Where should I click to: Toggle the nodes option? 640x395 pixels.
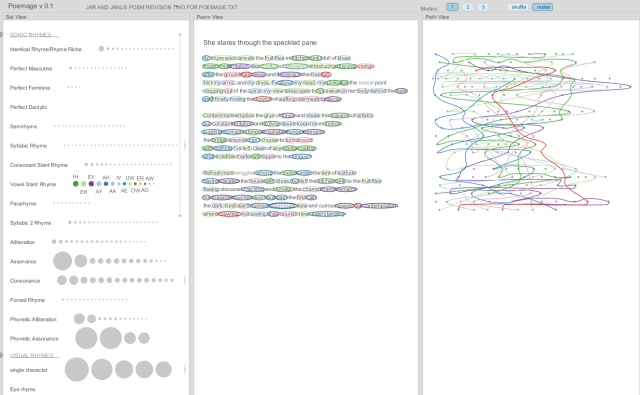coord(543,7)
